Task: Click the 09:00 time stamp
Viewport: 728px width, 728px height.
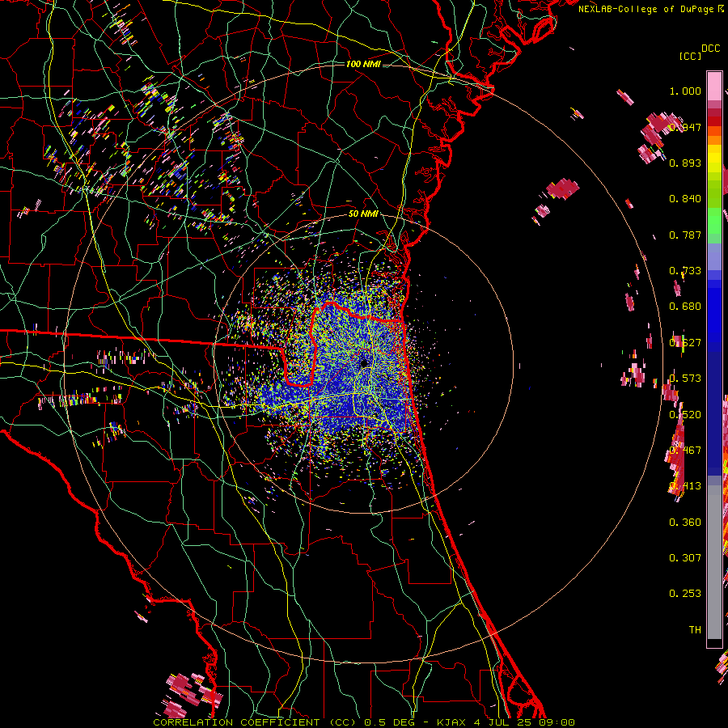Action: pos(557,722)
